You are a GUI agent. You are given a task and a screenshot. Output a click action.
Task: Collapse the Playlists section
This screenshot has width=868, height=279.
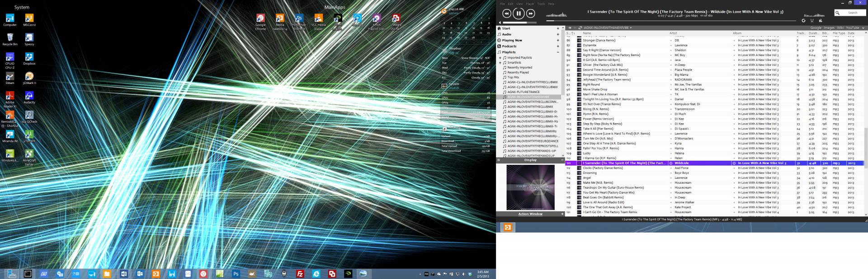pyautogui.click(x=558, y=52)
